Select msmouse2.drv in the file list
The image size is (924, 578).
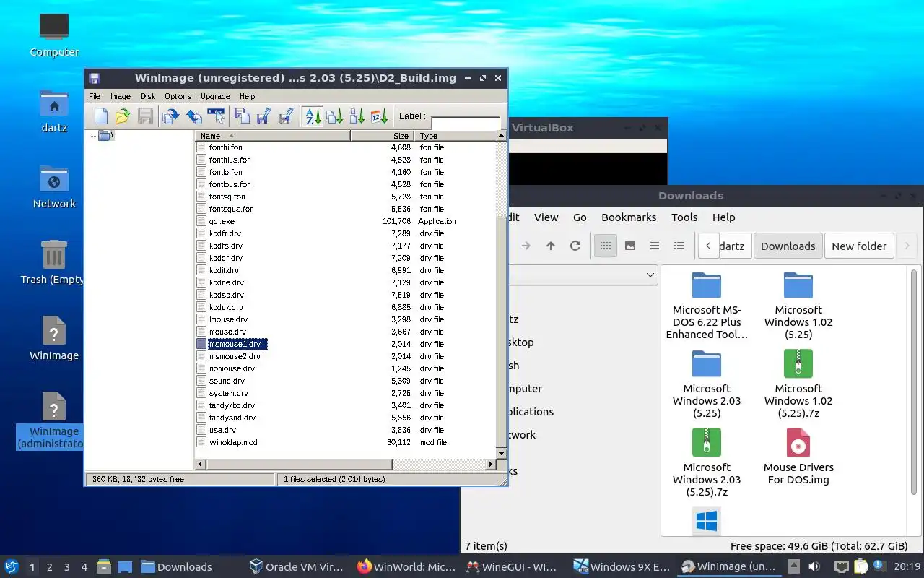tap(235, 356)
